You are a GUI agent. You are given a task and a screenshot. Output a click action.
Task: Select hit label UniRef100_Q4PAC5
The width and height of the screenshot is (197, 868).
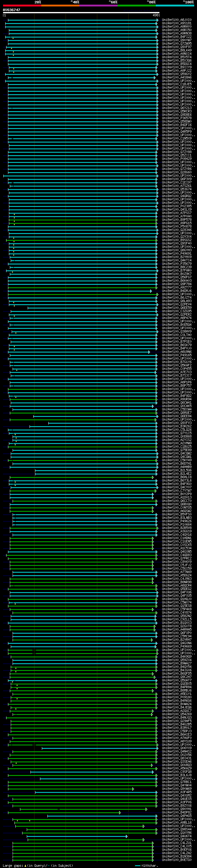[x=177, y=816]
